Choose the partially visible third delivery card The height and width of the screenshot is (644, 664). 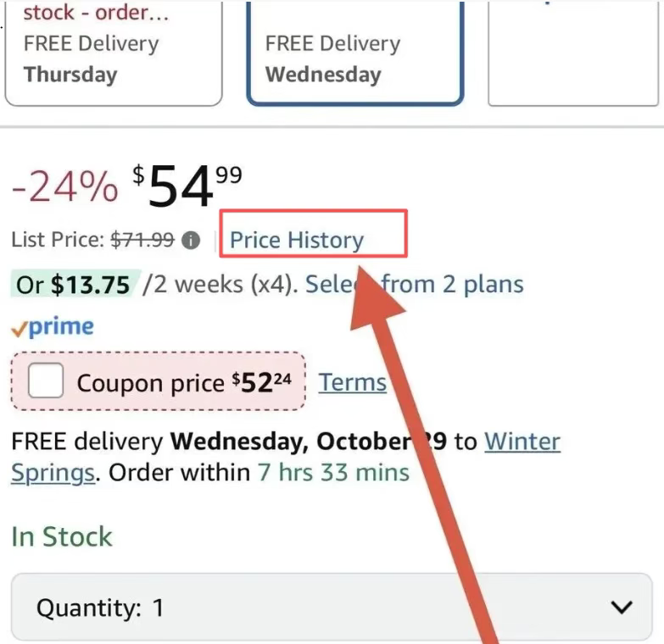(573, 57)
